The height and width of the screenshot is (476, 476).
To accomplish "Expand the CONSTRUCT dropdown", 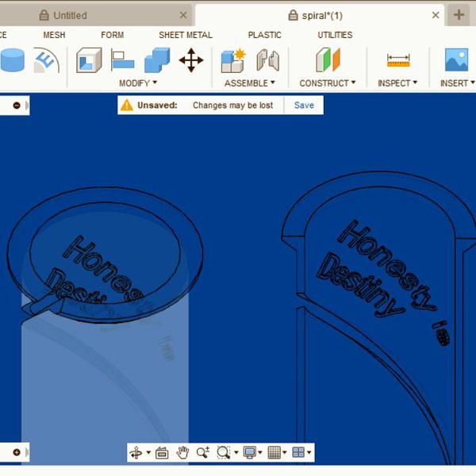I will (328, 83).
